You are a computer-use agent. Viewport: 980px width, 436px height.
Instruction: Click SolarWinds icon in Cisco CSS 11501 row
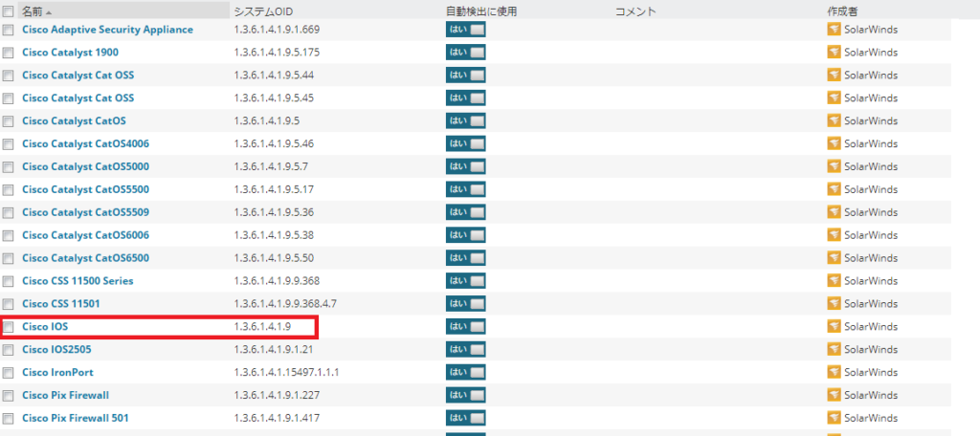click(834, 304)
